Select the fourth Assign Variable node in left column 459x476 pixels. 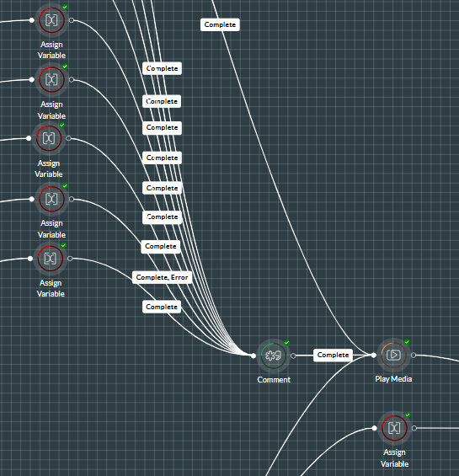(x=51, y=199)
